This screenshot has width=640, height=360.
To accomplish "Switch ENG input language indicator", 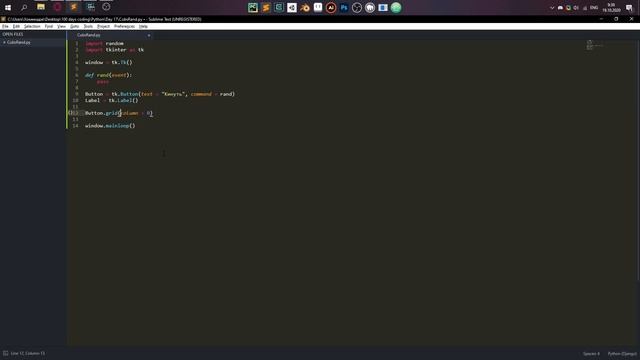I will pos(594,8).
